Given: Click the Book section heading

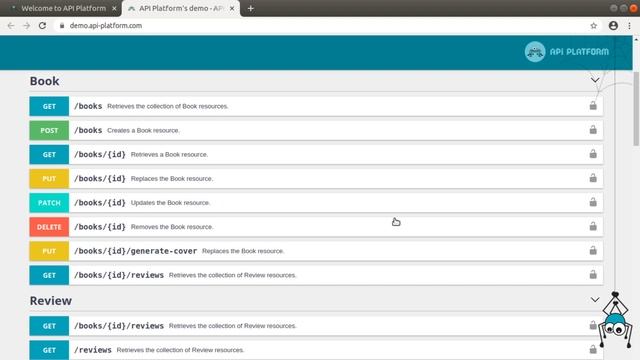Looking at the screenshot, I should 44,81.
